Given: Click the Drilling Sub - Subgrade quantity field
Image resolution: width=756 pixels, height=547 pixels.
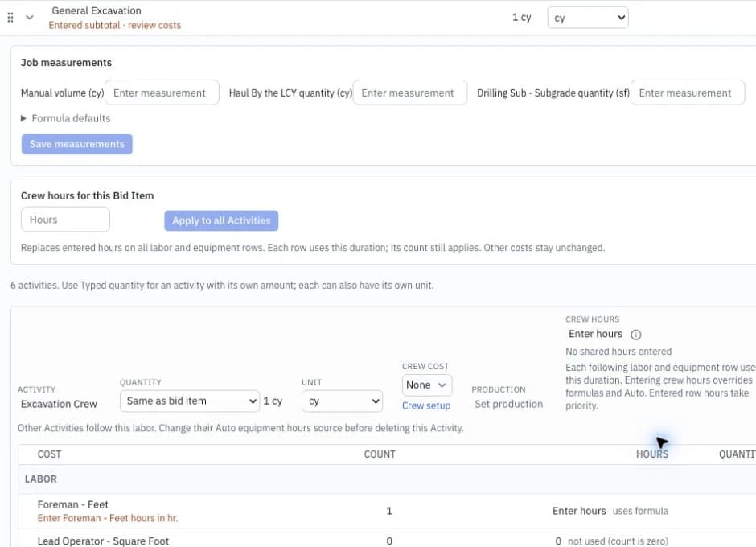Looking at the screenshot, I should (x=688, y=93).
